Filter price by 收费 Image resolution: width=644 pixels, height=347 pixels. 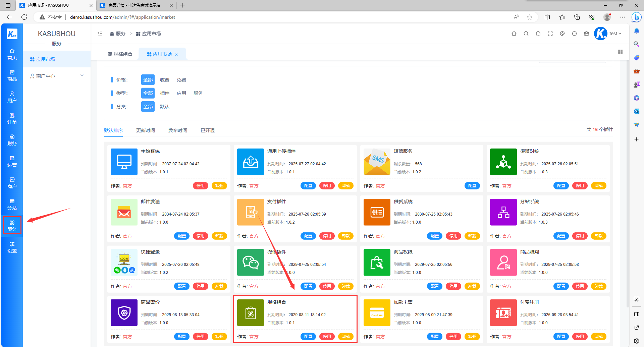pos(165,80)
